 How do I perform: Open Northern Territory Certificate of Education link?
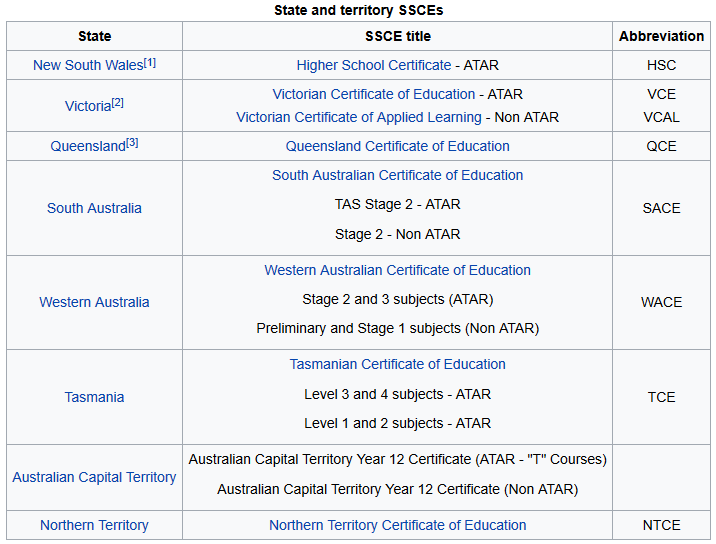click(397, 525)
